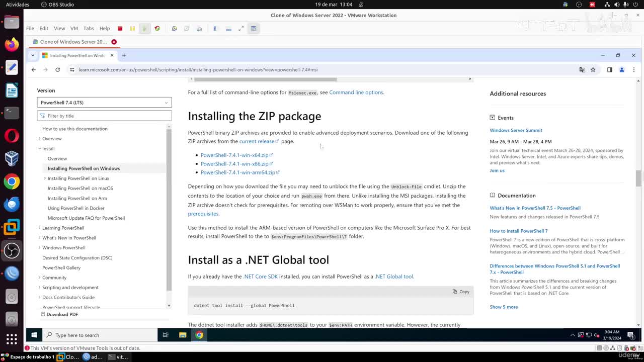Open the Windows notification center icon

[x=630, y=335]
